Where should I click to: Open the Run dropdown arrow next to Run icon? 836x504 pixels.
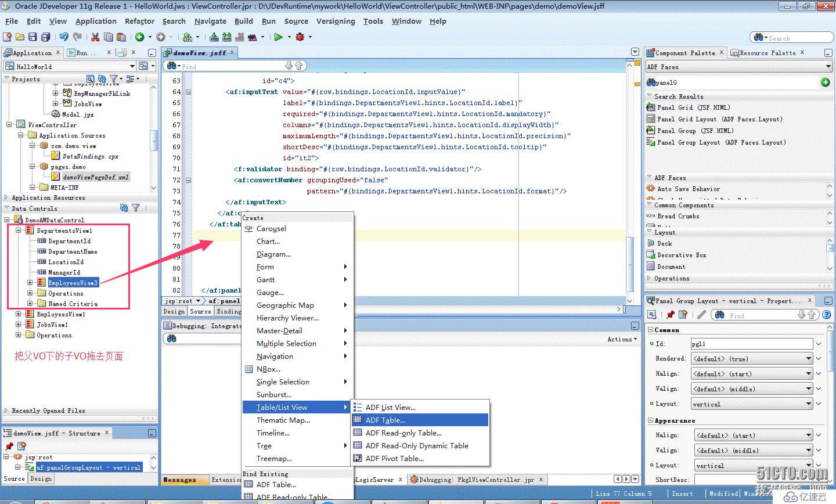tap(289, 37)
